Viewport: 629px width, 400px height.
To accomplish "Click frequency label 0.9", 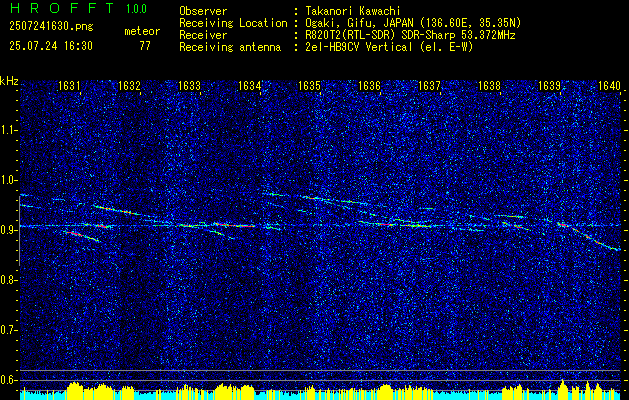I will click(x=9, y=230).
